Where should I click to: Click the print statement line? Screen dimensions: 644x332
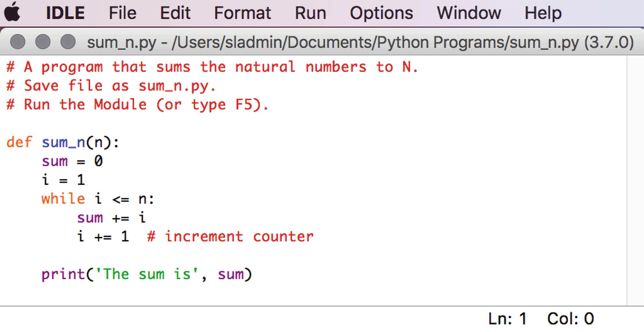coord(147,275)
